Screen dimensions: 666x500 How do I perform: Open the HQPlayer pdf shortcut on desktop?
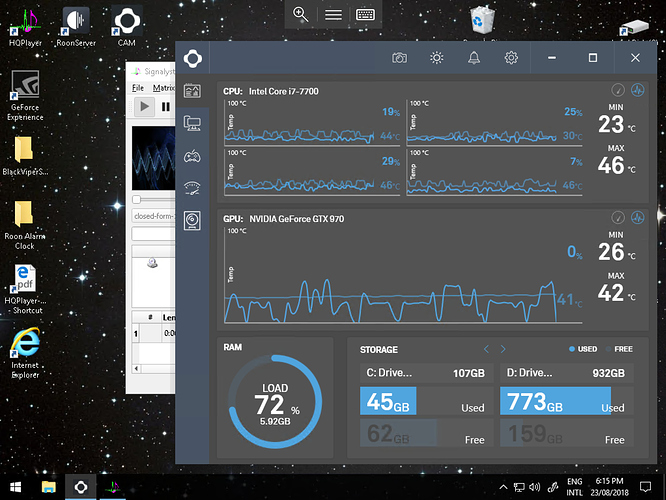[x=25, y=290]
